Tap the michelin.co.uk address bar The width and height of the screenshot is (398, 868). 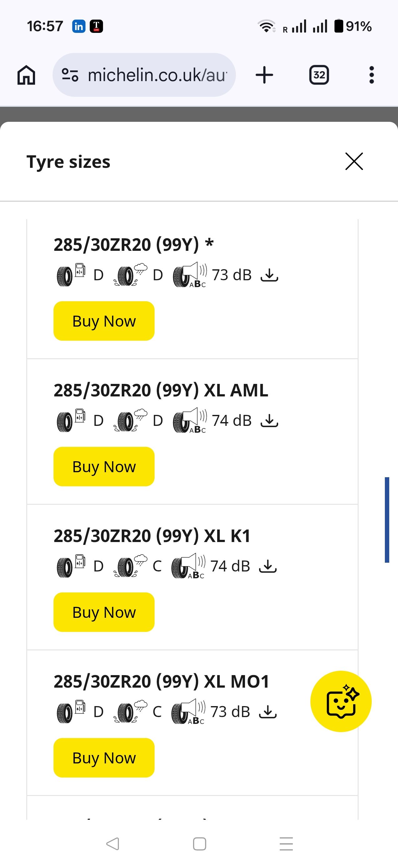[157, 75]
